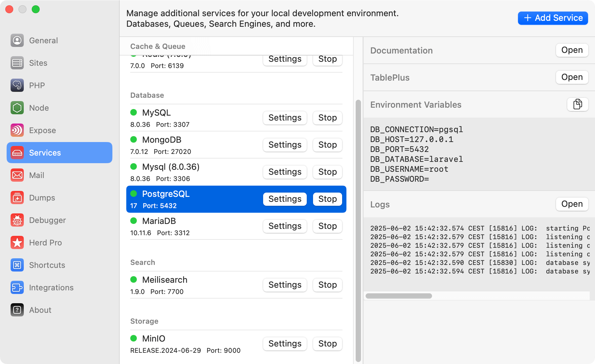
Task: Open the Debugger panel
Action: coord(47,220)
